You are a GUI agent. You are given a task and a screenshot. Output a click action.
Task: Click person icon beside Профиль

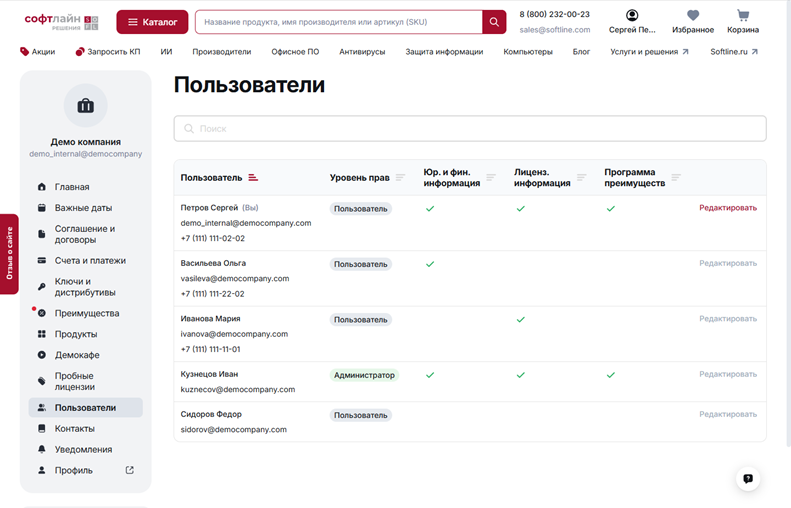point(42,470)
